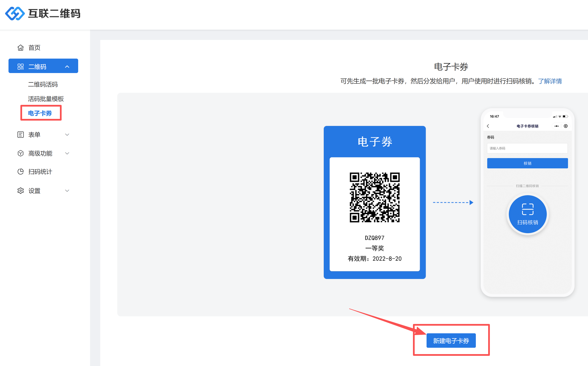Open the 首页 menu item

click(x=34, y=48)
